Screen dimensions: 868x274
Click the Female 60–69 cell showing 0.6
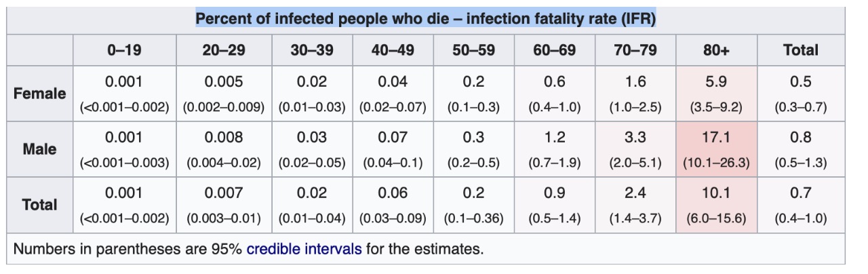pyautogui.click(x=554, y=82)
